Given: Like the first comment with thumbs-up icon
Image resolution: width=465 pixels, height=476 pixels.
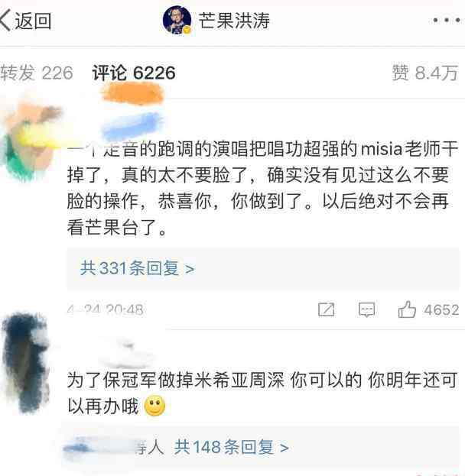Looking at the screenshot, I should click(x=407, y=309).
